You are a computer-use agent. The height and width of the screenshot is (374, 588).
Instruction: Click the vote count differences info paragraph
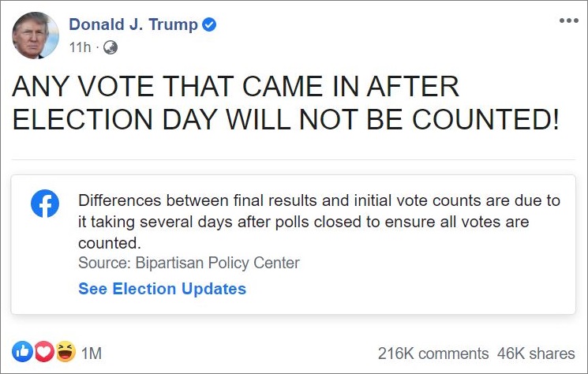pyautogui.click(x=319, y=221)
